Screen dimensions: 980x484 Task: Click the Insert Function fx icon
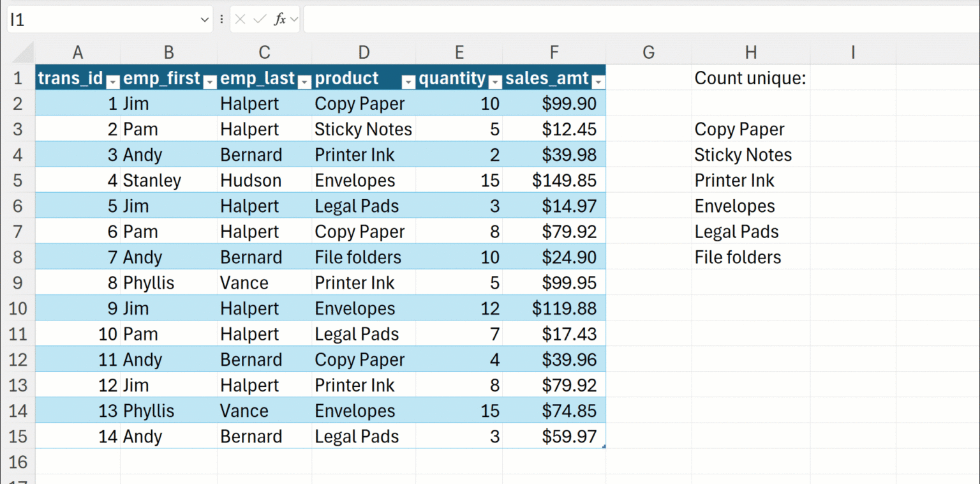pyautogui.click(x=279, y=20)
